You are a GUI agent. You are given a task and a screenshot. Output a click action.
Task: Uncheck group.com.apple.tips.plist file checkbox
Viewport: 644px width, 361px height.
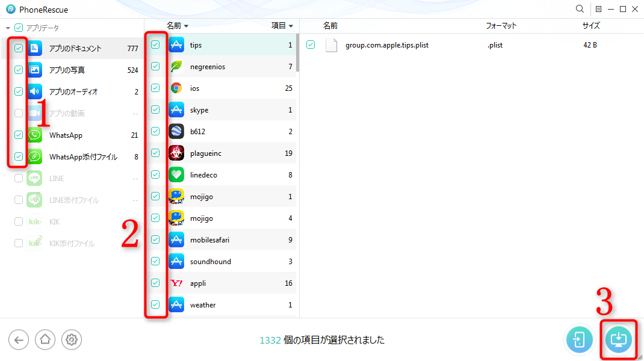pyautogui.click(x=311, y=45)
